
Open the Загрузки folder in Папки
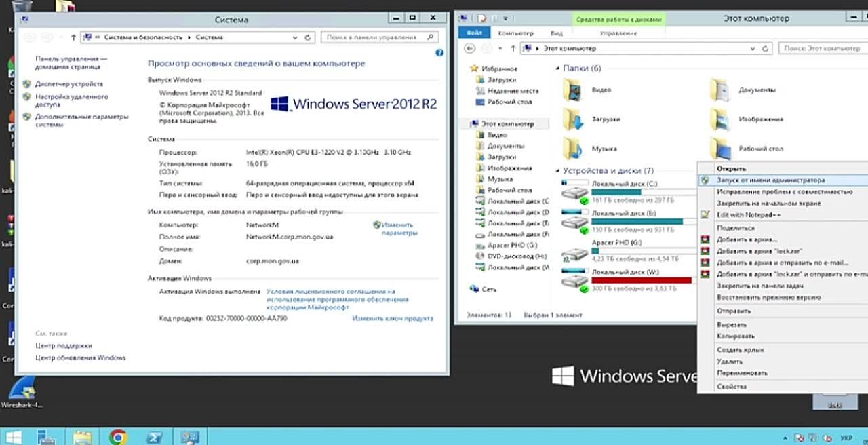[x=574, y=119]
